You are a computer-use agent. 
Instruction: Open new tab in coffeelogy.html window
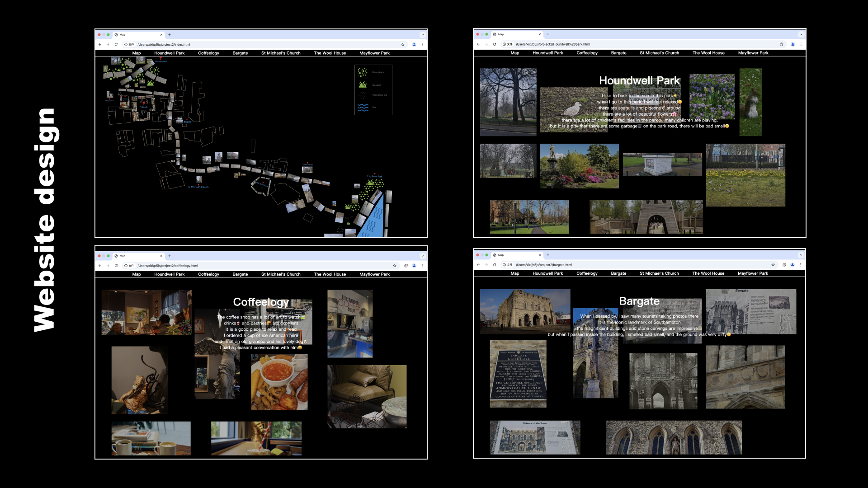[170, 256]
